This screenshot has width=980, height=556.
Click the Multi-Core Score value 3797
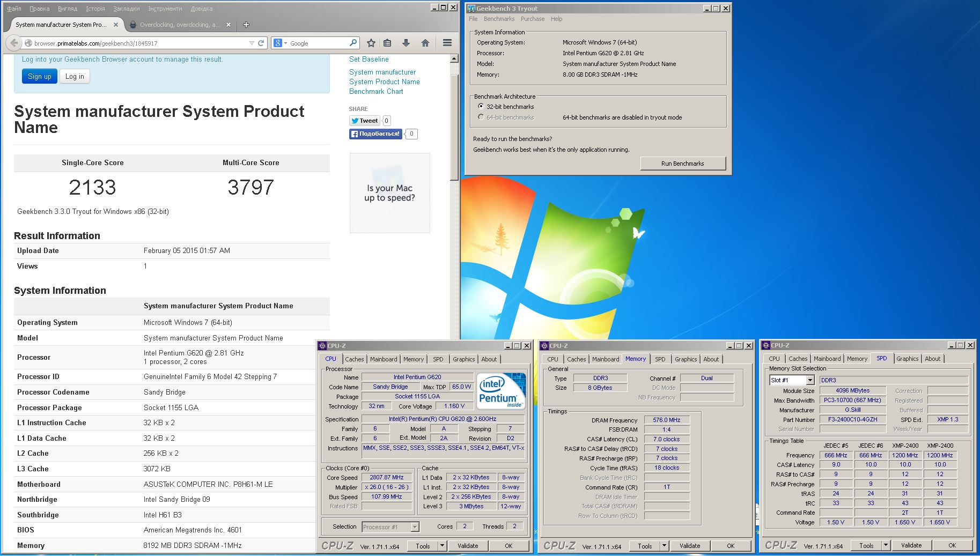(250, 188)
